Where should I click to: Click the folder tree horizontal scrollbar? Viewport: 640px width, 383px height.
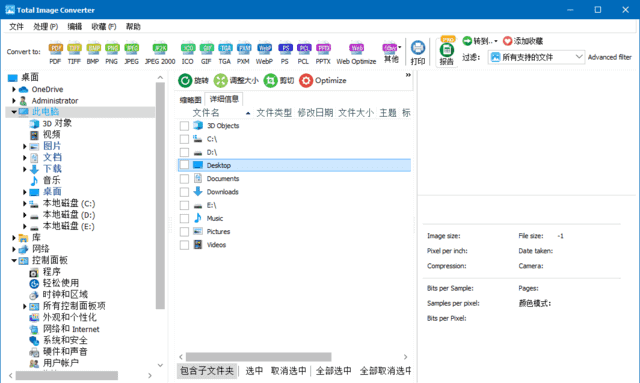click(67, 375)
